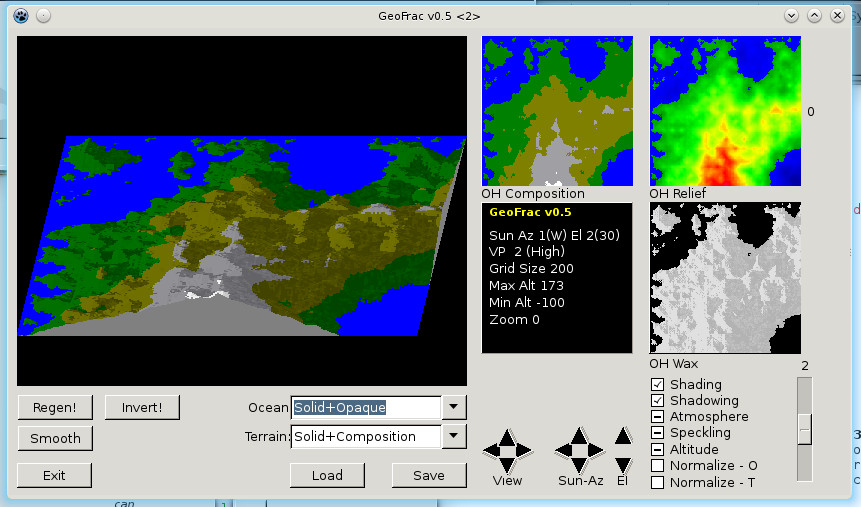Click the Terrain Solid+Composition text field
861x507 pixels.
click(x=365, y=436)
